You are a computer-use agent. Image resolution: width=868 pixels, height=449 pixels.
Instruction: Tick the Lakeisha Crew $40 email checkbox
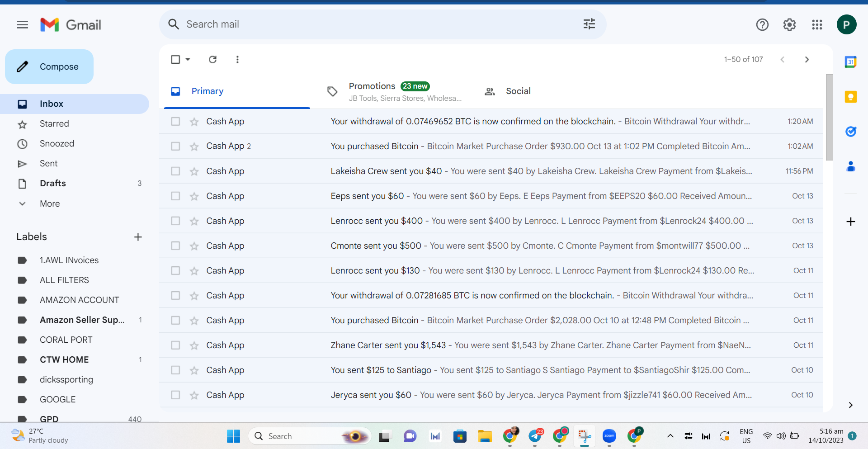point(175,171)
